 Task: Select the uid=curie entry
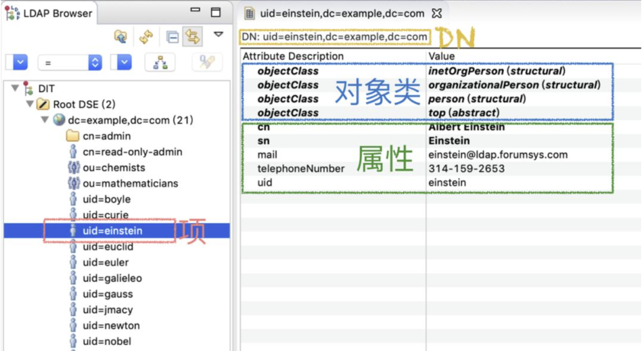pyautogui.click(x=106, y=215)
